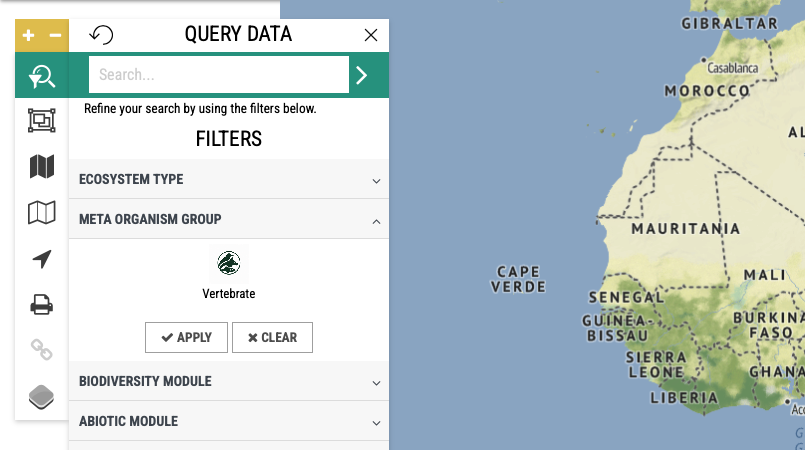Click the Sierra Leone map label
The width and height of the screenshot is (805, 450).
(x=656, y=365)
